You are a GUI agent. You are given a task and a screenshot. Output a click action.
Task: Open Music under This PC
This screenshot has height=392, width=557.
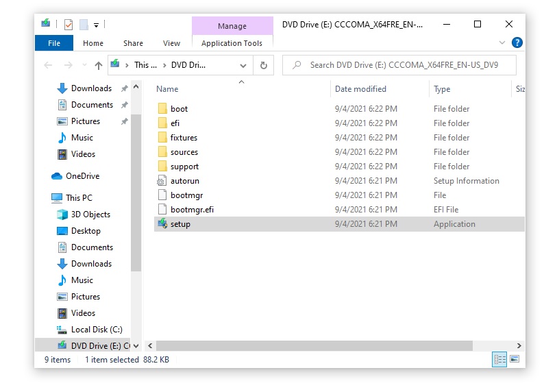click(x=75, y=280)
